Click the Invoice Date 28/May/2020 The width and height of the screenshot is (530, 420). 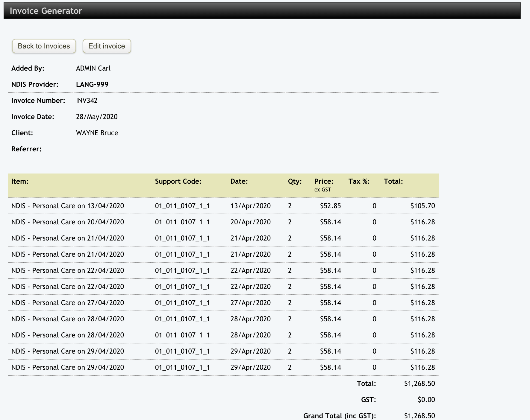(x=96, y=117)
